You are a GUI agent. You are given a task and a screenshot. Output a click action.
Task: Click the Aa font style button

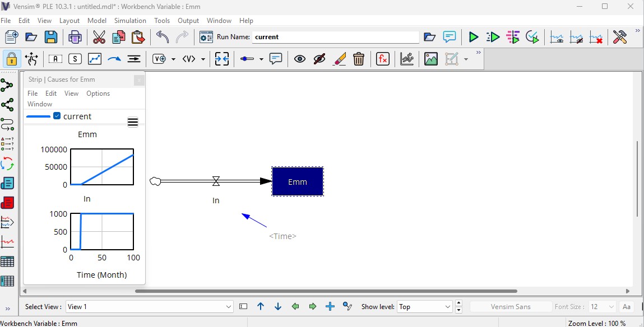(x=626, y=306)
